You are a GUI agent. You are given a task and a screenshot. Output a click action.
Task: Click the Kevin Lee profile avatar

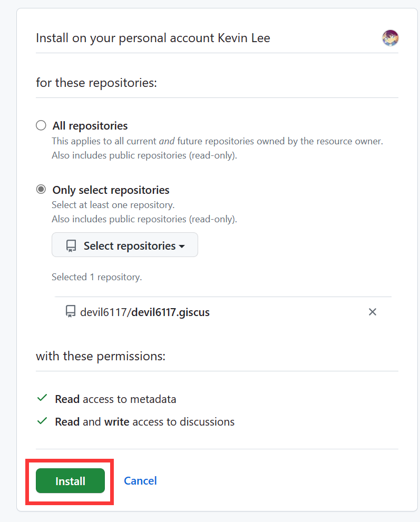(x=390, y=38)
